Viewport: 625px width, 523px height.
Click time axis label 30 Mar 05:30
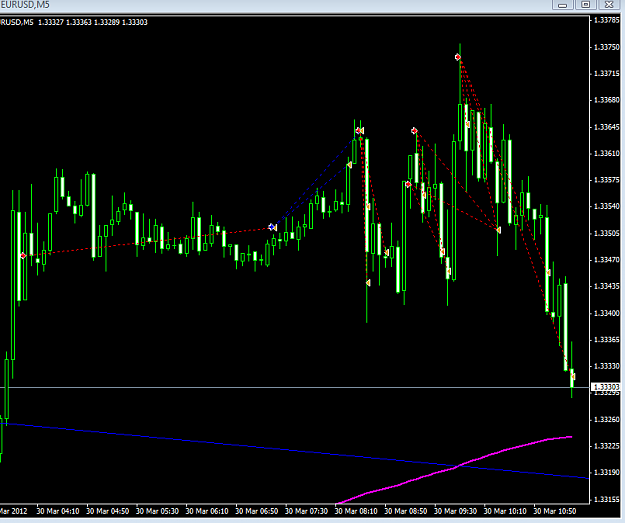tap(157, 511)
